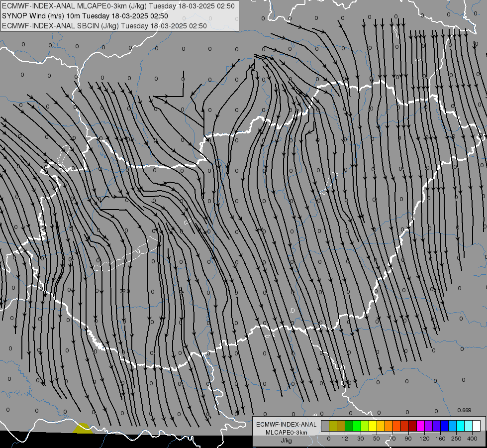This screenshot has width=487, height=448.
Task: Pick the magenta legend swatch
Action: pos(421,426)
